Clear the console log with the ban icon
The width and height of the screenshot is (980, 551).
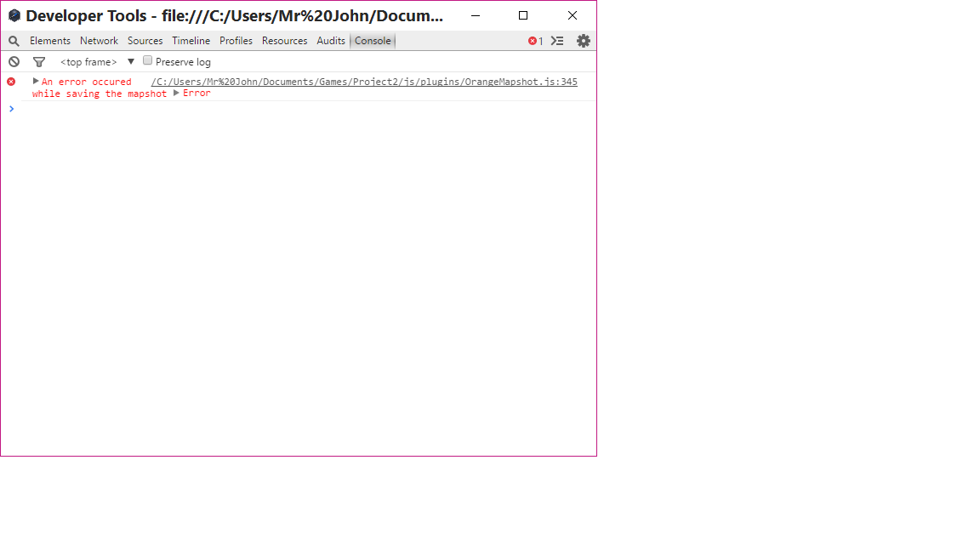tap(14, 62)
